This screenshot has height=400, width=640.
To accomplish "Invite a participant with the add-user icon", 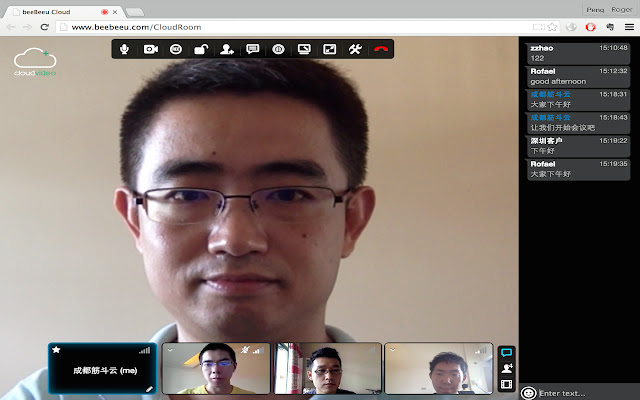I will click(227, 49).
